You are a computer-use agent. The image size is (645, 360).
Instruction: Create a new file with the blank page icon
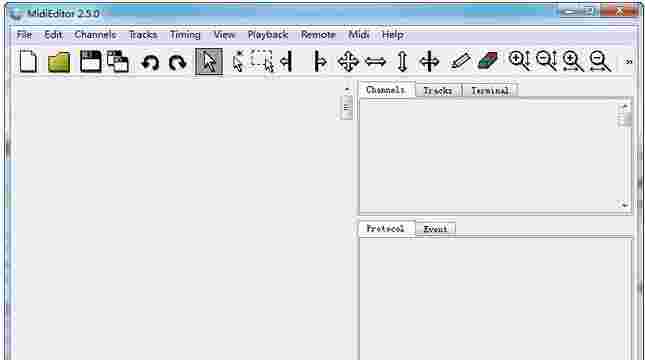pos(28,62)
